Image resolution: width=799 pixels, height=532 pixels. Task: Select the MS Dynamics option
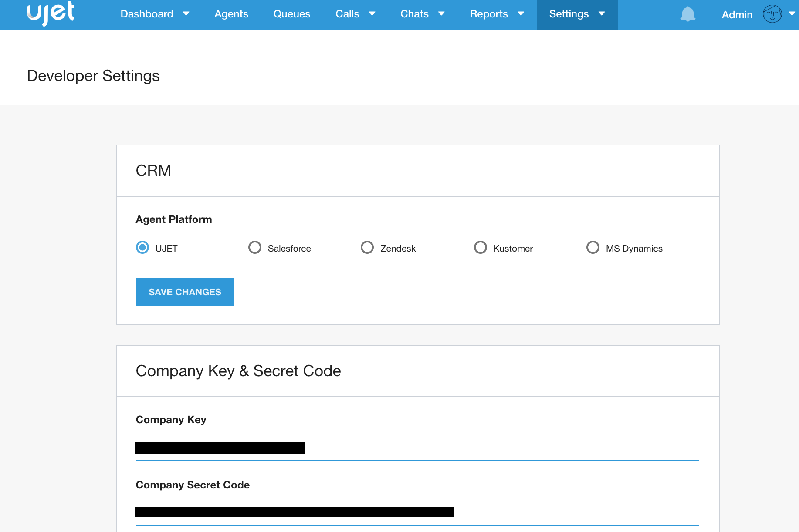[592, 248]
